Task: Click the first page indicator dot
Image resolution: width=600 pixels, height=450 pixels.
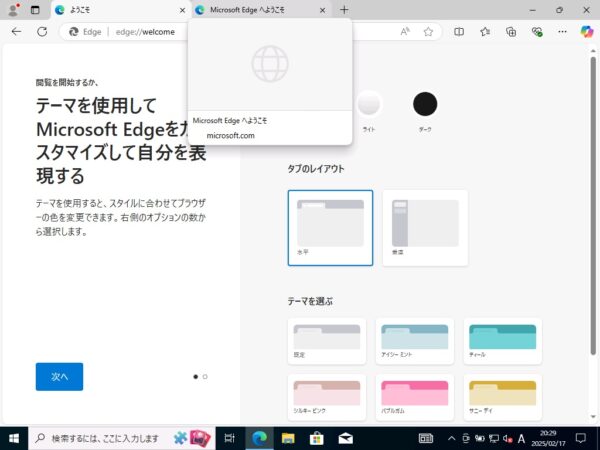Action: 196,377
